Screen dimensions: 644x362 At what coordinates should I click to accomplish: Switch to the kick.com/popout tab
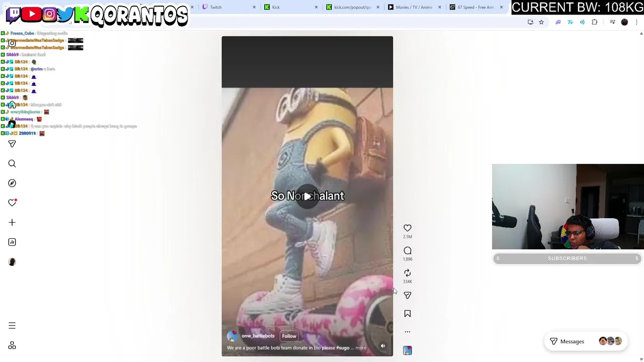(x=352, y=7)
